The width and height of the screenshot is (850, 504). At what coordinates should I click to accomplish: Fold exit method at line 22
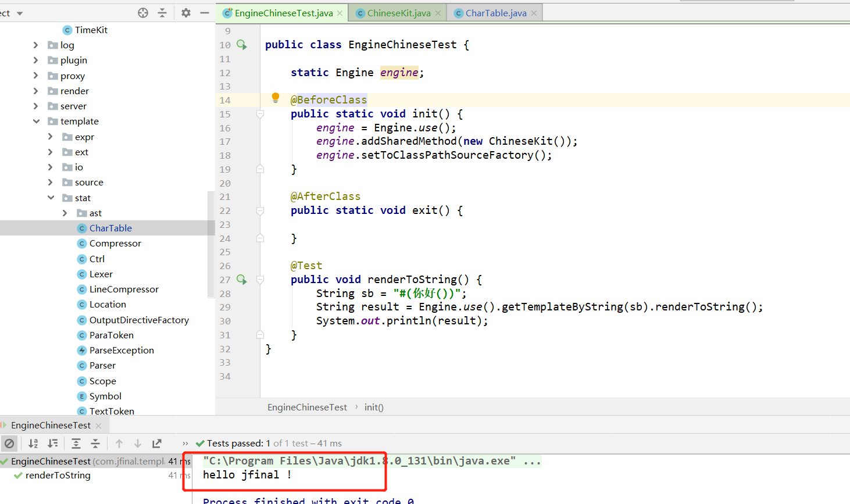pos(260,210)
